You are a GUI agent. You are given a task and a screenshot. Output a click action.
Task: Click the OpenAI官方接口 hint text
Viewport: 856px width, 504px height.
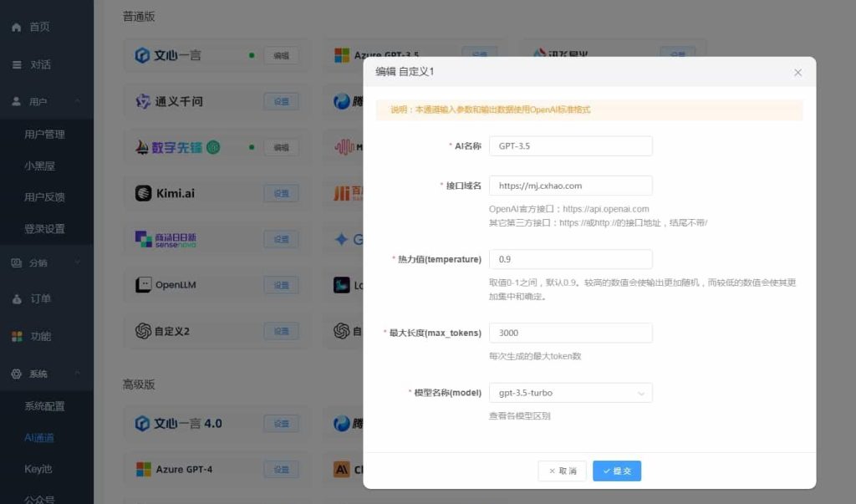point(568,209)
